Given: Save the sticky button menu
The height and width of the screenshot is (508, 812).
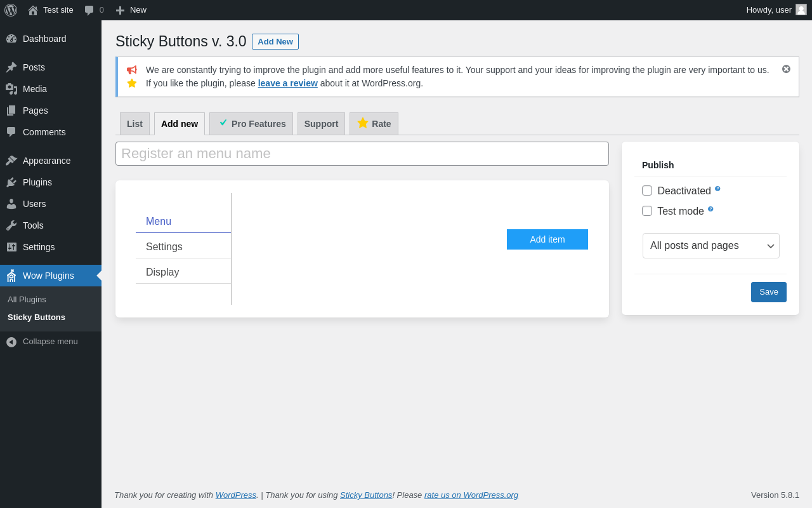Looking at the screenshot, I should (x=769, y=292).
